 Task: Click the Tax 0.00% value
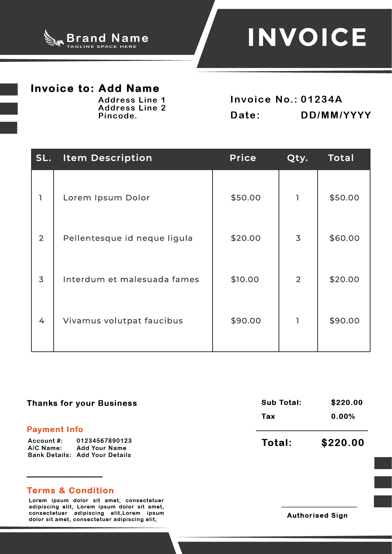343,417
